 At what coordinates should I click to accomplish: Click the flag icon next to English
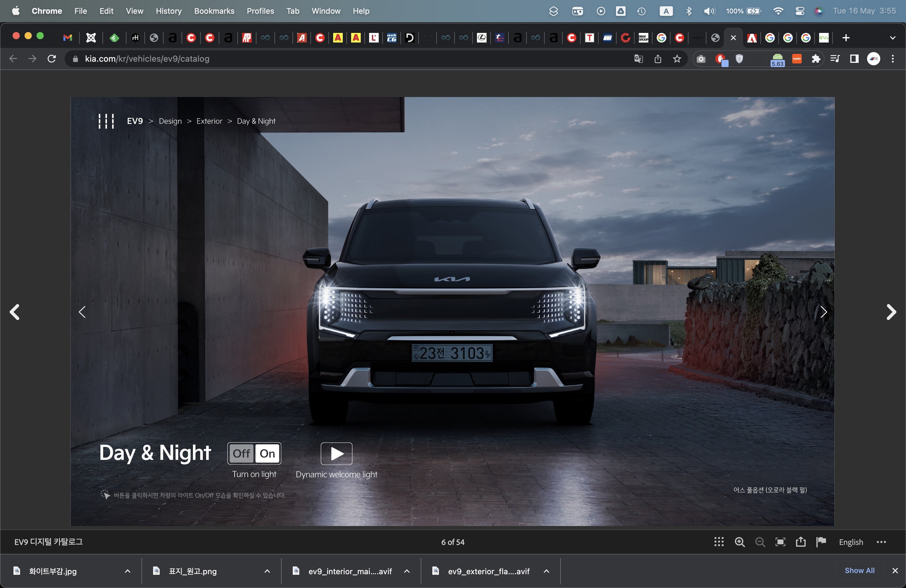pyautogui.click(x=821, y=542)
